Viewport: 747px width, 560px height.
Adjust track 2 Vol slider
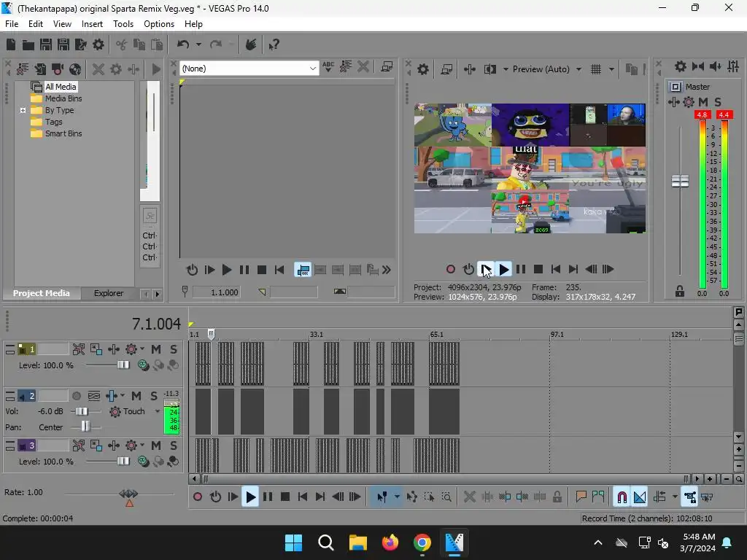[x=82, y=411]
